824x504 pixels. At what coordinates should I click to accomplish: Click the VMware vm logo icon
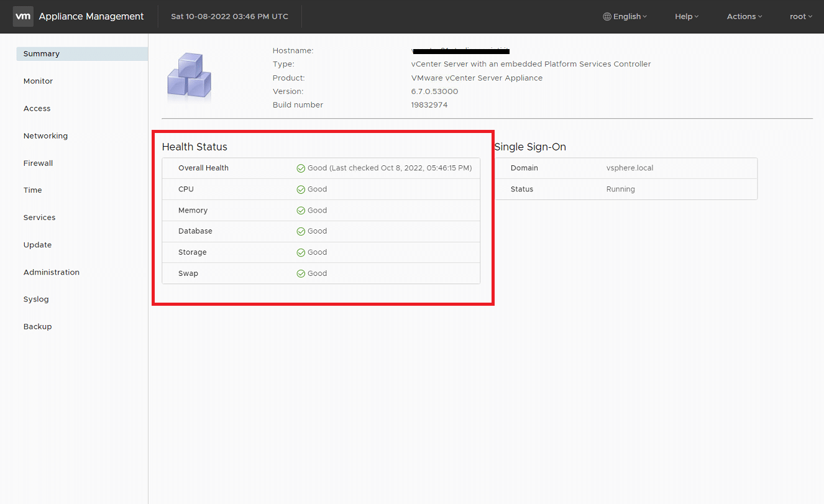[x=23, y=16]
